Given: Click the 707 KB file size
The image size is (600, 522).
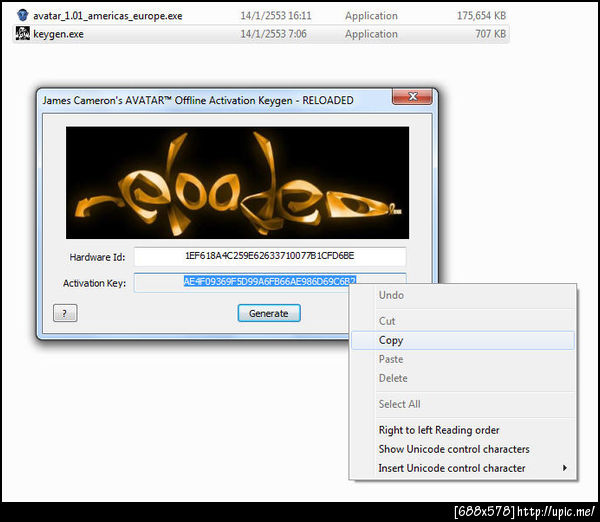Looking at the screenshot, I should click(x=490, y=34).
